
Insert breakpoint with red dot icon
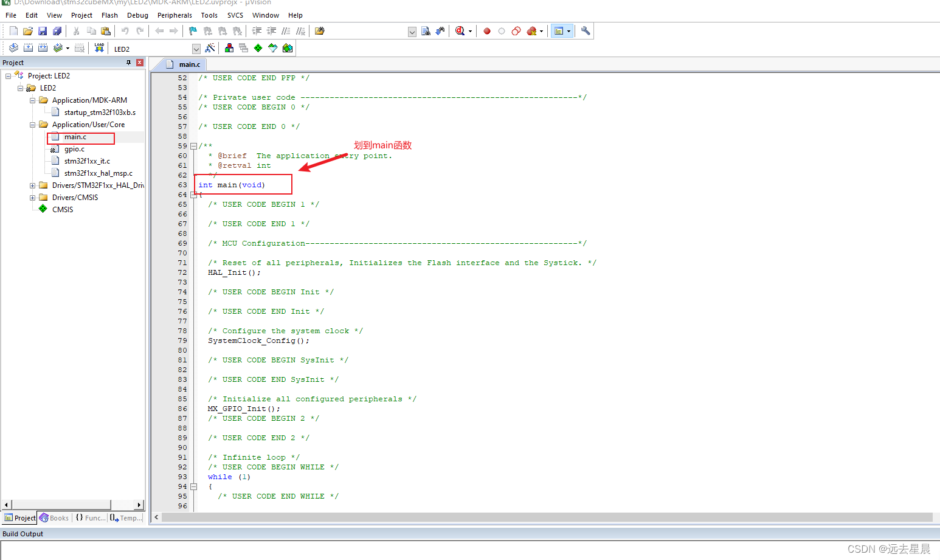point(487,31)
